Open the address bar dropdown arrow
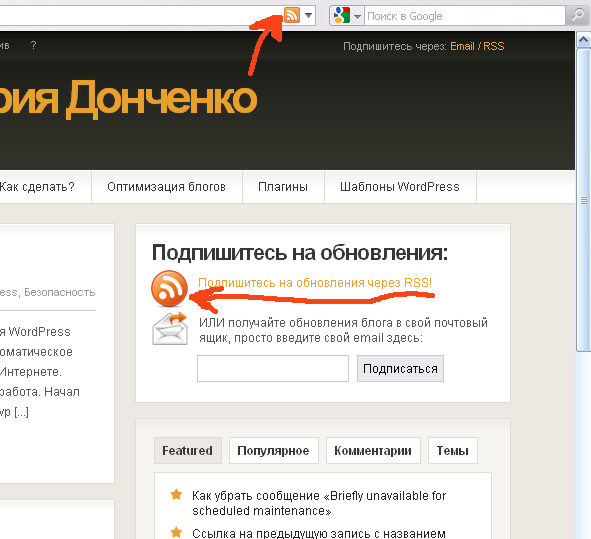The image size is (591, 539). 309,15
